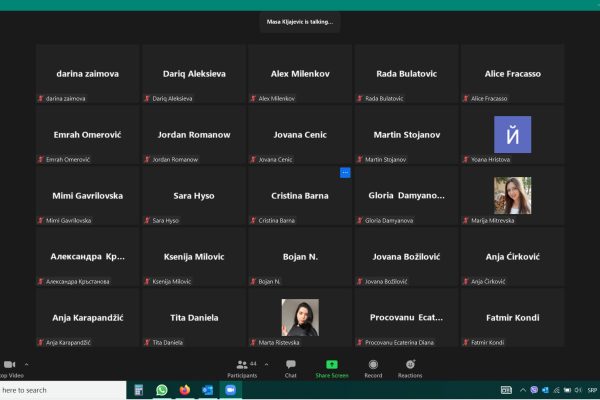Screen dimensions: 600x400
Task: Start recording with Record button
Action: click(x=373, y=369)
